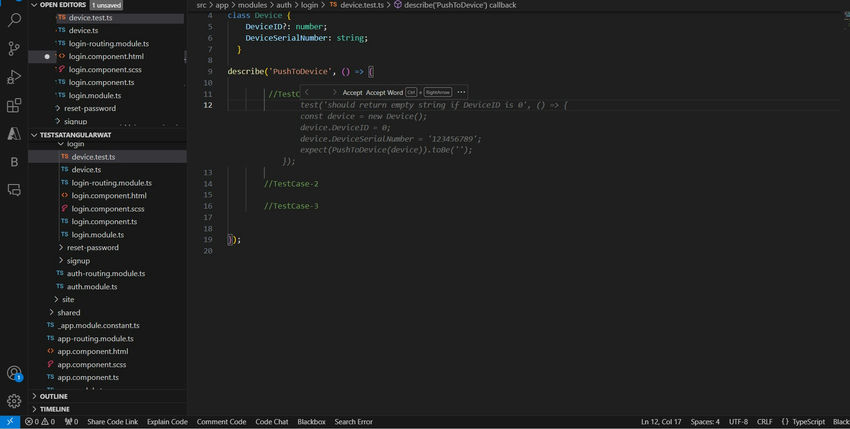The width and height of the screenshot is (850, 429).
Task: Open the Manage settings gear
Action: click(14, 401)
